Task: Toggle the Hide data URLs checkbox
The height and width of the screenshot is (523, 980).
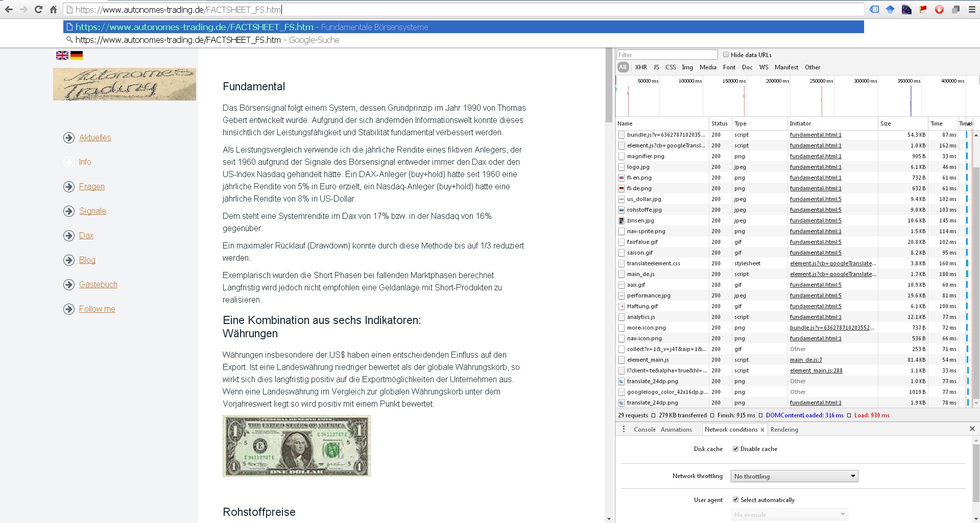Action: pyautogui.click(x=726, y=55)
